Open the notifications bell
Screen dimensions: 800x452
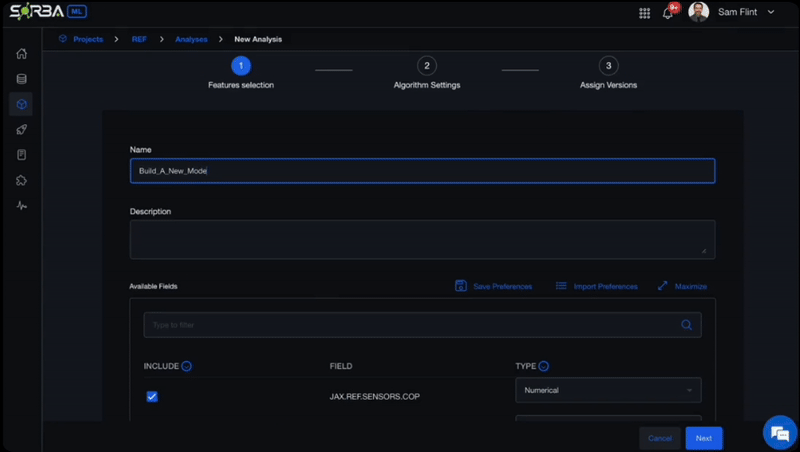click(668, 13)
